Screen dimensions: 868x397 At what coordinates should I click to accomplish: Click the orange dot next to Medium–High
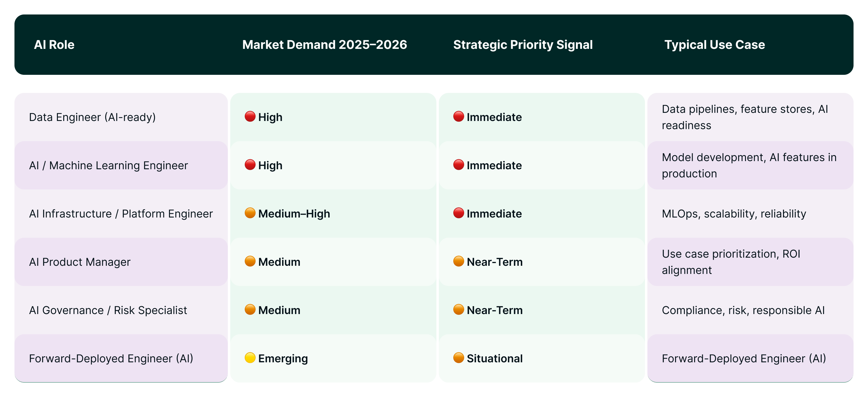[250, 213]
